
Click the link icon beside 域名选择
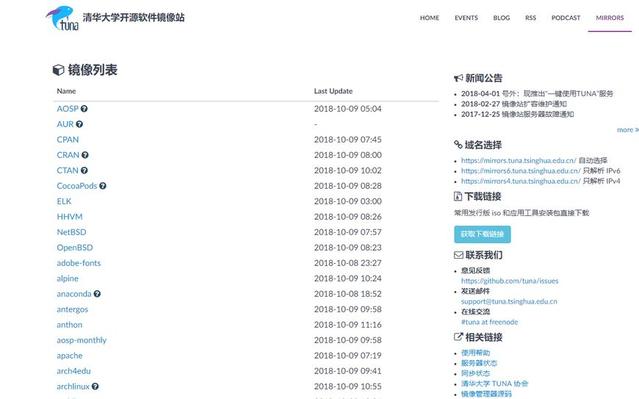tap(458, 144)
